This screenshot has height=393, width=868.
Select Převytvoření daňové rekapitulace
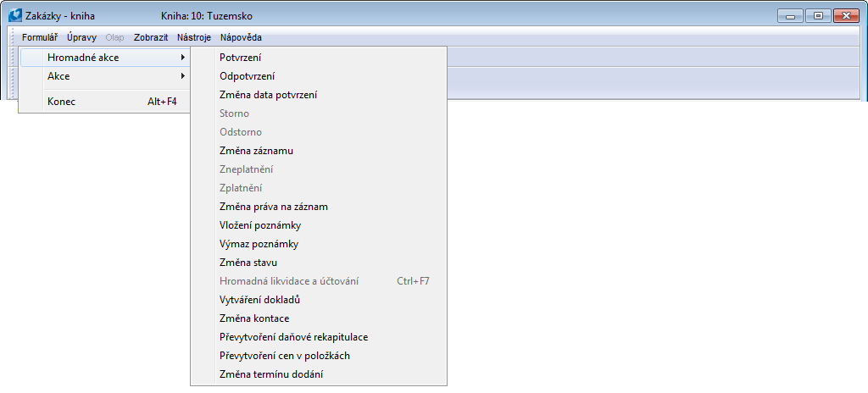293,337
